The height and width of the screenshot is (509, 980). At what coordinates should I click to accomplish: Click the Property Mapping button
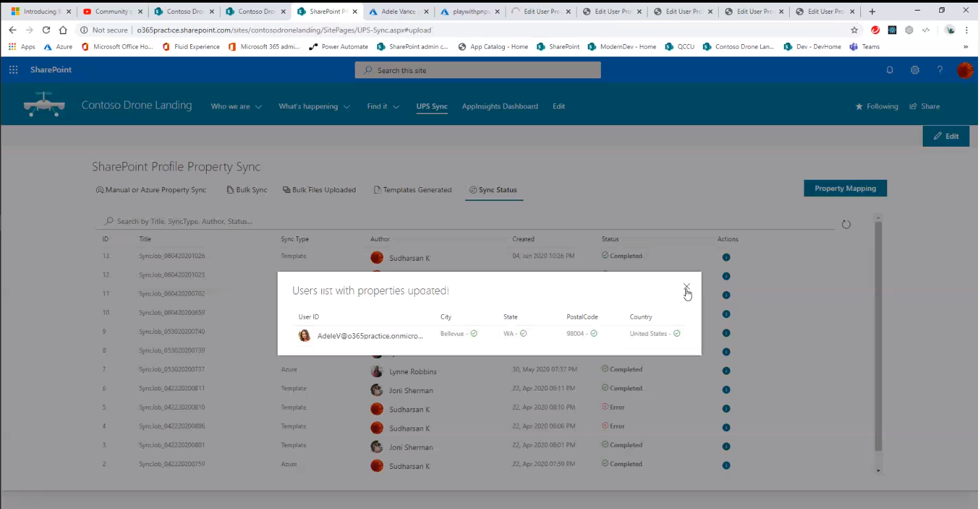pos(845,188)
